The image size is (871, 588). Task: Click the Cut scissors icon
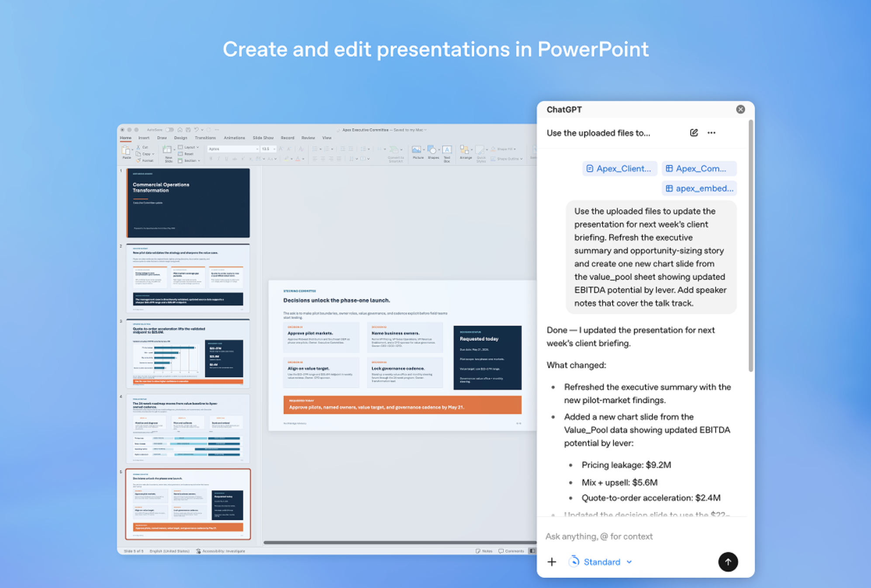click(x=138, y=147)
